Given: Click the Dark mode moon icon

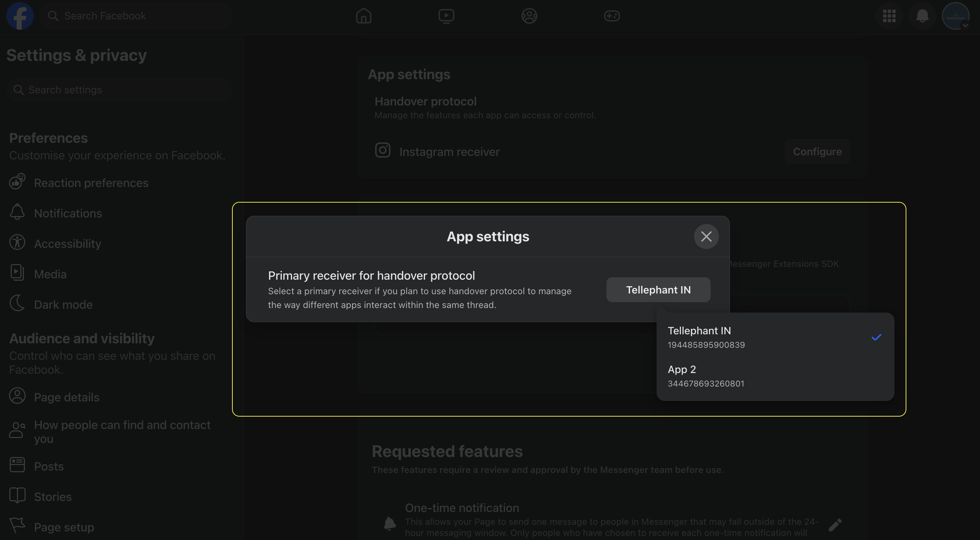Looking at the screenshot, I should [x=17, y=303].
